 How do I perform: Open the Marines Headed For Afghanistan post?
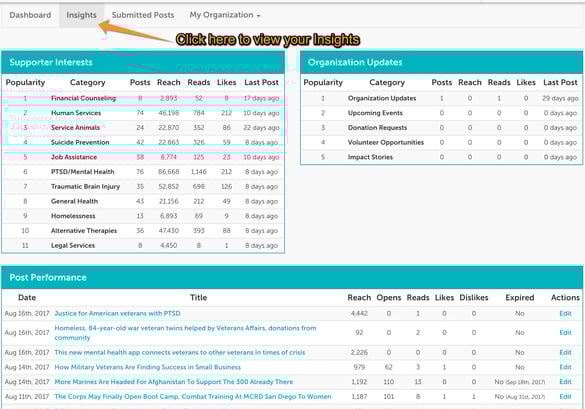pos(173,382)
